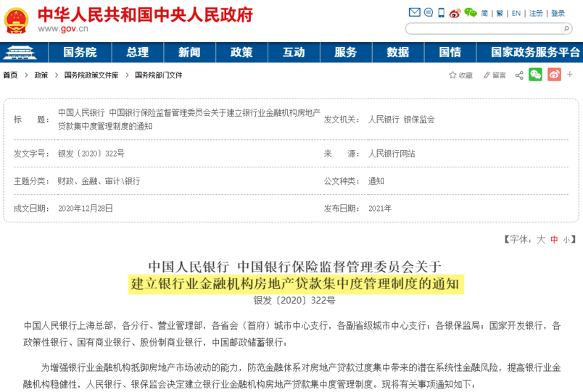
Task: Click 财政、金融、审计\银行 category value
Action: (99, 181)
